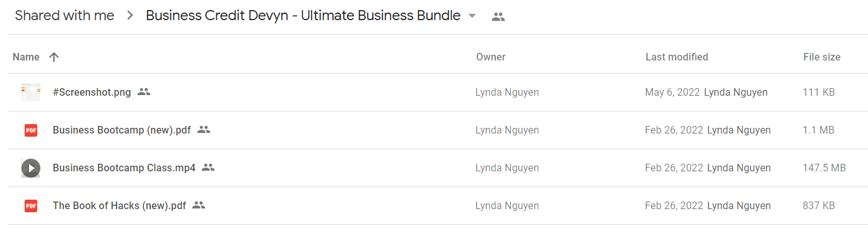
Task: Expand the folder name dropdown arrow
Action: tap(472, 16)
